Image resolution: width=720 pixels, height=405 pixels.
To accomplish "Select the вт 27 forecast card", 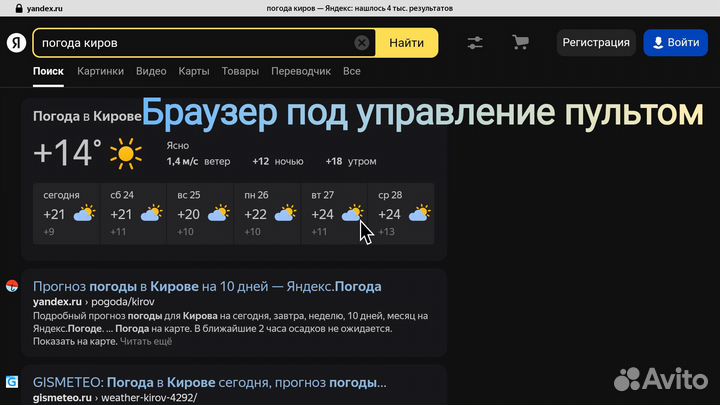I will [x=334, y=214].
